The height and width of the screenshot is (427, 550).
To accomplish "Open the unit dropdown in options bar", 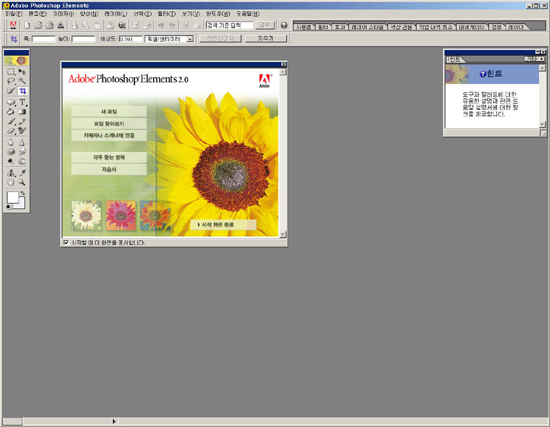I will [190, 39].
